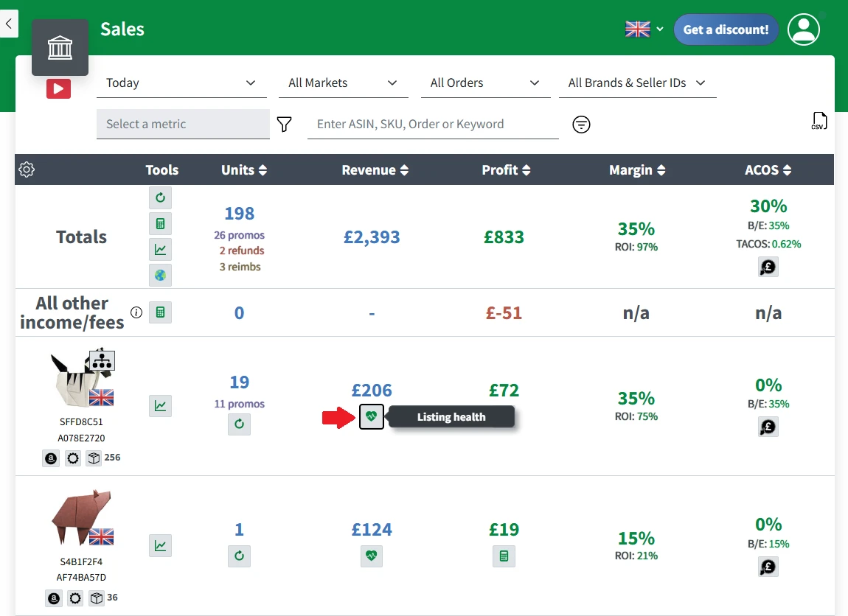Open the circular advanced filter icon

click(581, 125)
